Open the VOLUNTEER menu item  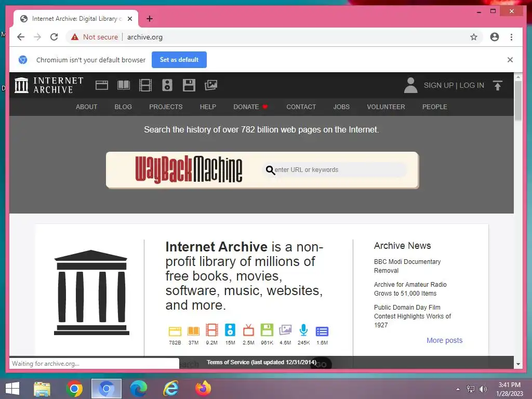tap(386, 107)
